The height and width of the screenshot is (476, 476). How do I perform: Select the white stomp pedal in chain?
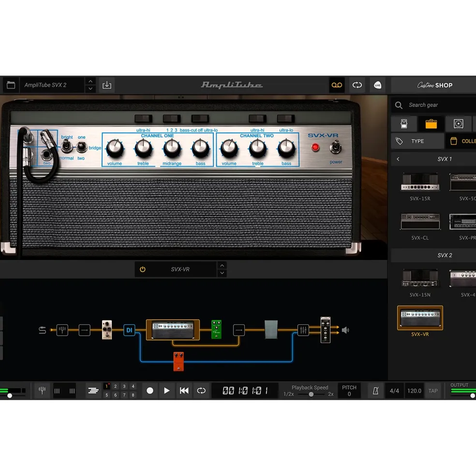coord(107,330)
